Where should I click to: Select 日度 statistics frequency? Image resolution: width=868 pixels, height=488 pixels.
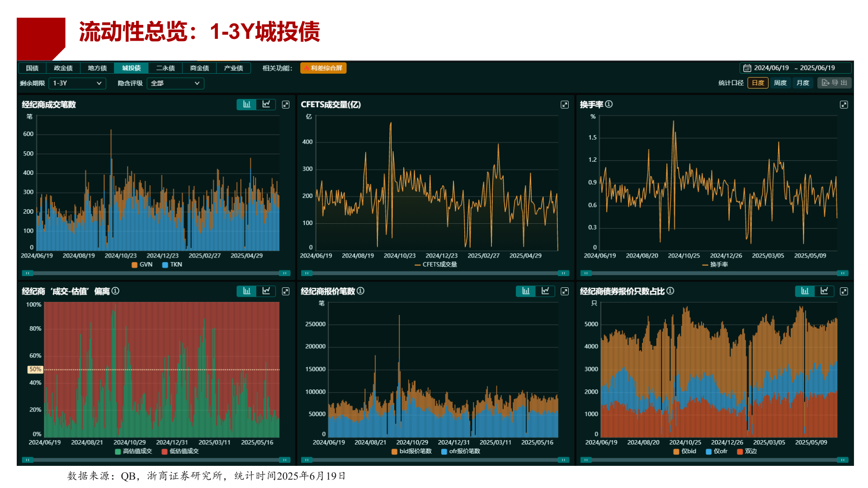point(758,83)
